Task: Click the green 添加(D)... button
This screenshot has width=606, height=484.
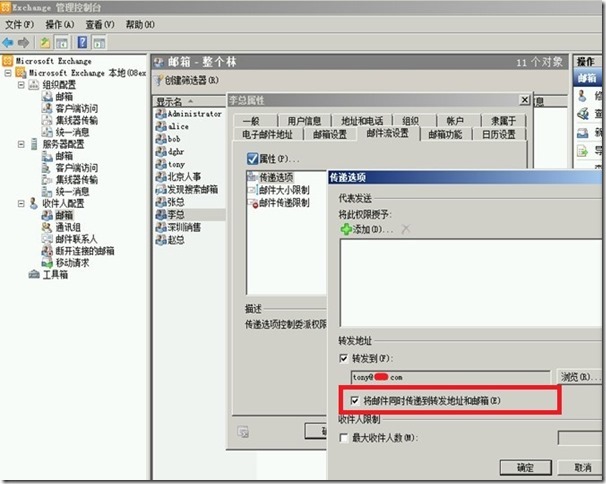Action: tap(366, 229)
